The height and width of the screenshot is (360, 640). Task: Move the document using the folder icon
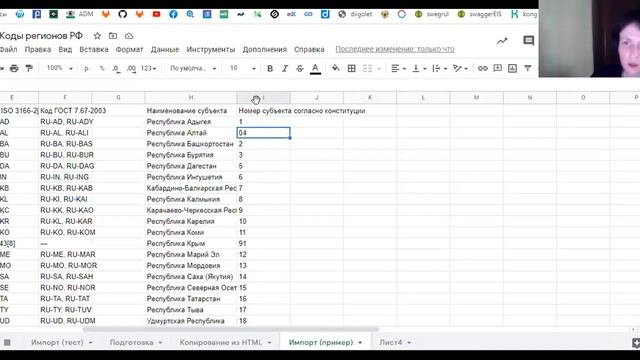(x=113, y=36)
